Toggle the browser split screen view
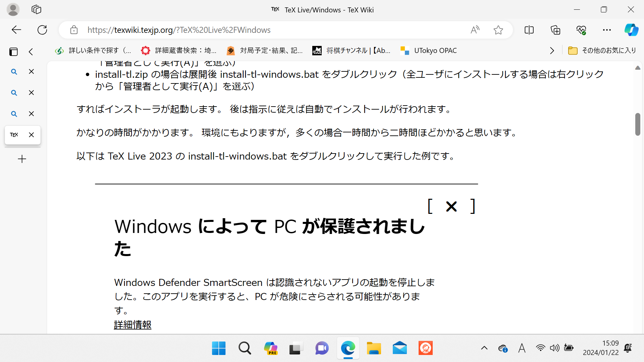The width and height of the screenshot is (644, 362). point(529,29)
